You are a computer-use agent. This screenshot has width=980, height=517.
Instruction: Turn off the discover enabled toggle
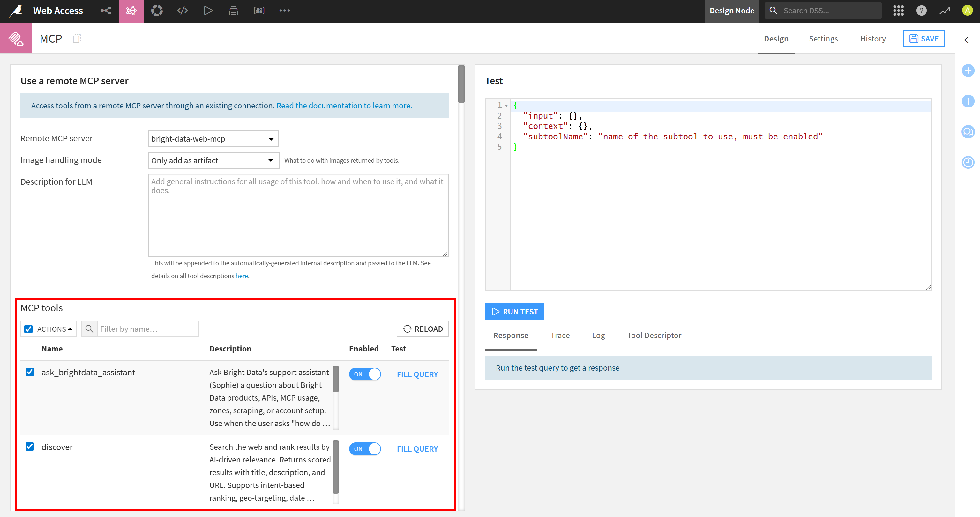(365, 448)
